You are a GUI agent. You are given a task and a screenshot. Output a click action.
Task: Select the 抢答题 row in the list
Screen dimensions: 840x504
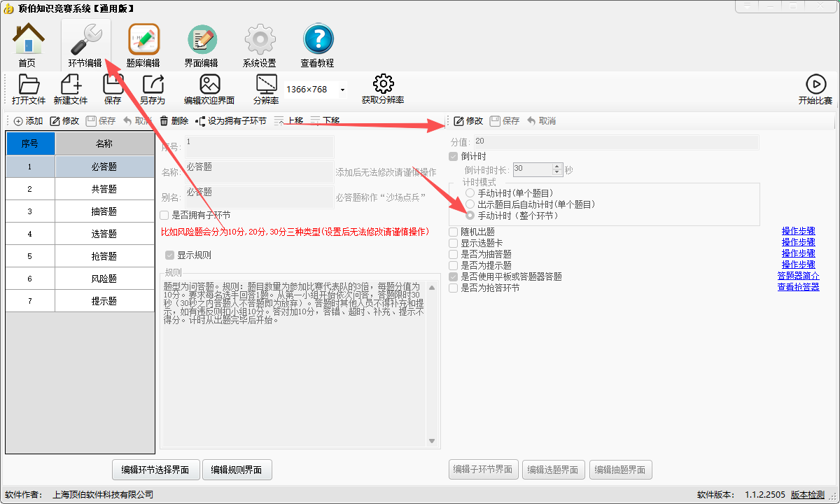coord(104,256)
